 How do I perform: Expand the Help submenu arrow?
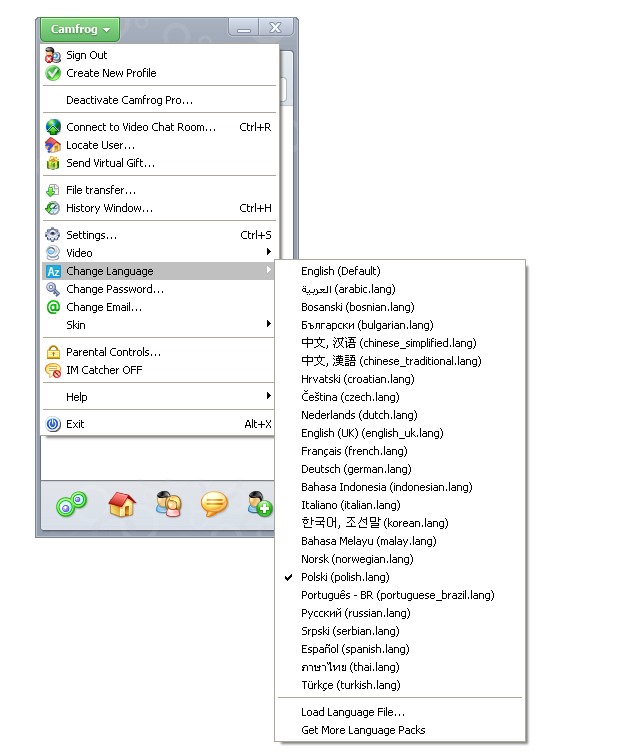tap(269, 396)
